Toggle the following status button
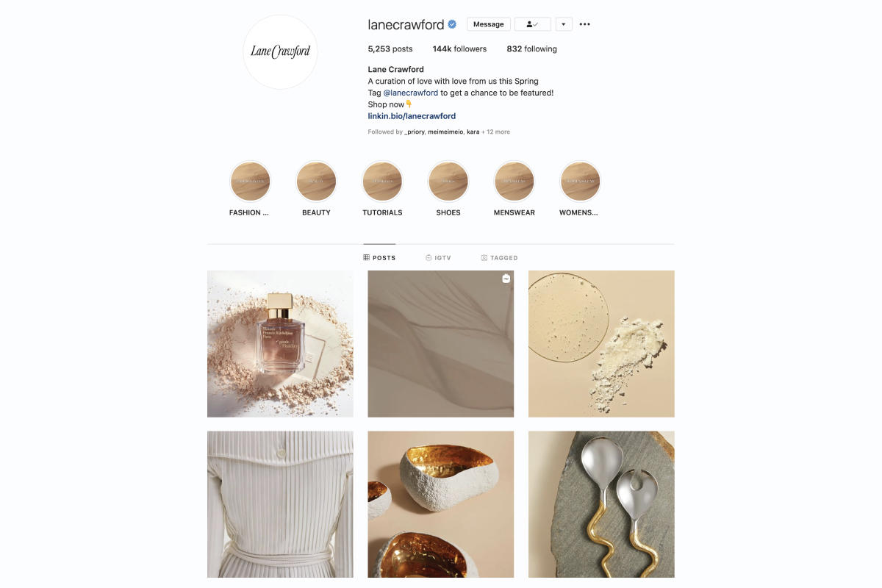This screenshot has width=882, height=588. (x=533, y=24)
